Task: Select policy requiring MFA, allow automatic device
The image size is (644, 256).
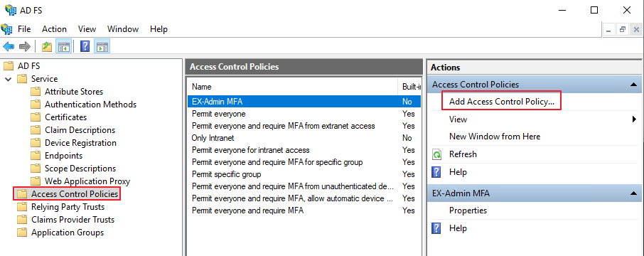Action: [x=304, y=198]
